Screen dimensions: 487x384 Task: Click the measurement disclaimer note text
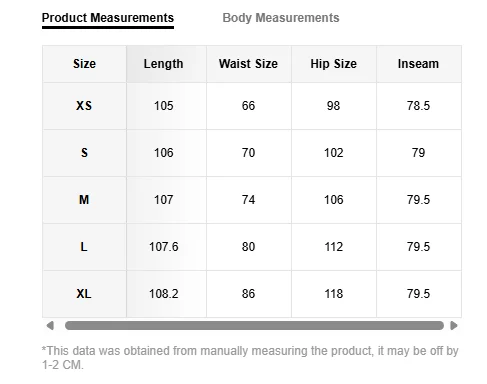[250, 358]
